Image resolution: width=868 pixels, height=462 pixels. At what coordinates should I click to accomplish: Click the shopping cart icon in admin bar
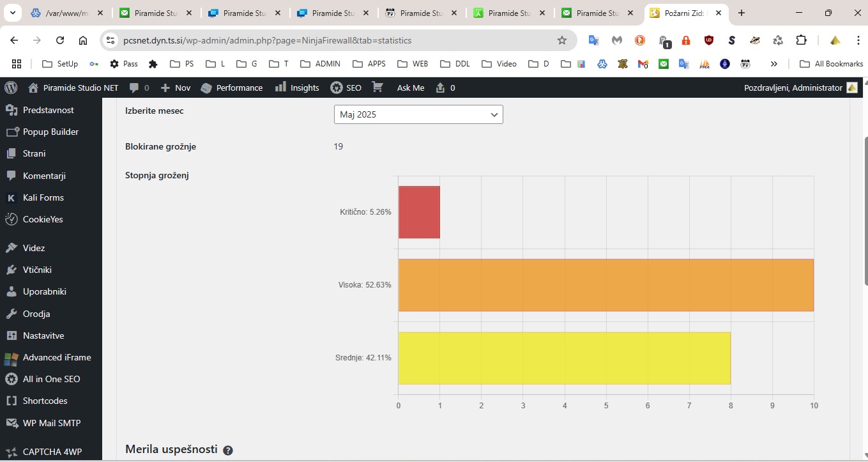[x=377, y=88]
